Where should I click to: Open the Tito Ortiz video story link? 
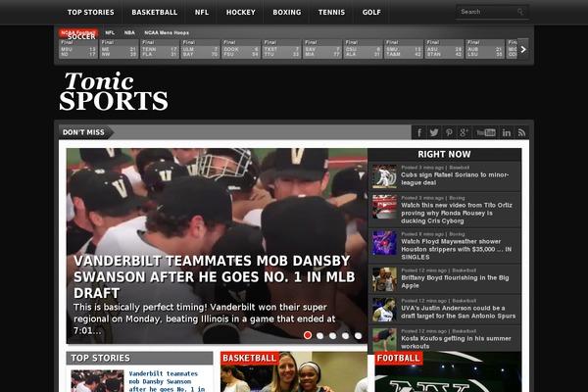coord(457,213)
